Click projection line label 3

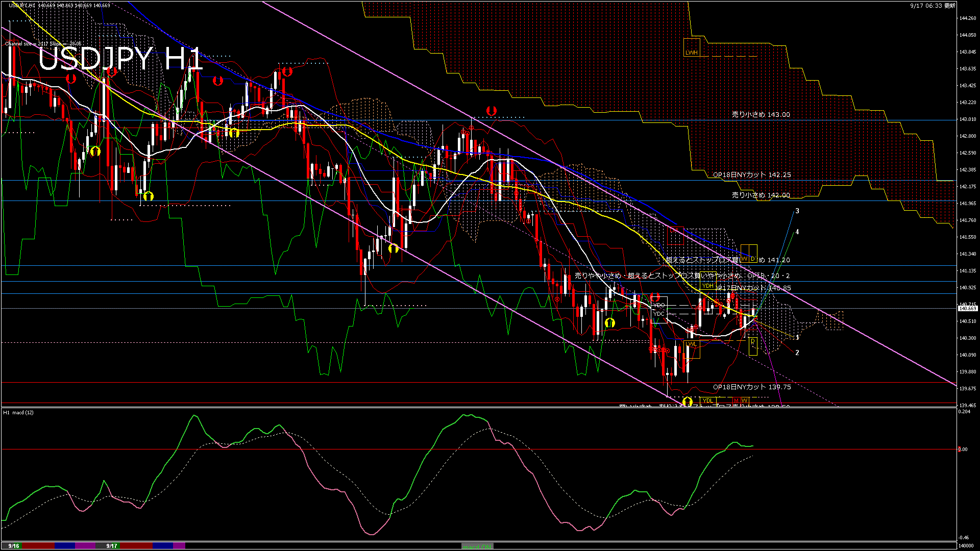point(797,211)
